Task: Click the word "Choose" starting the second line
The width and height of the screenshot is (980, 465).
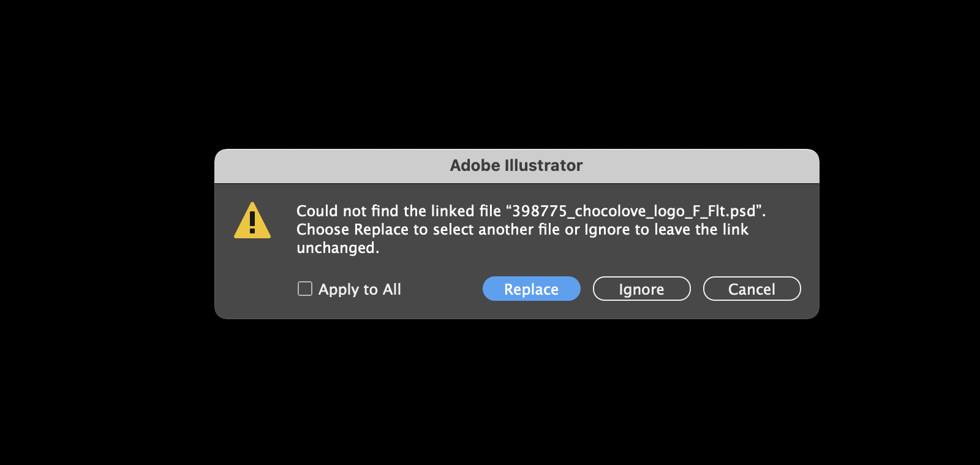Action: 323,229
